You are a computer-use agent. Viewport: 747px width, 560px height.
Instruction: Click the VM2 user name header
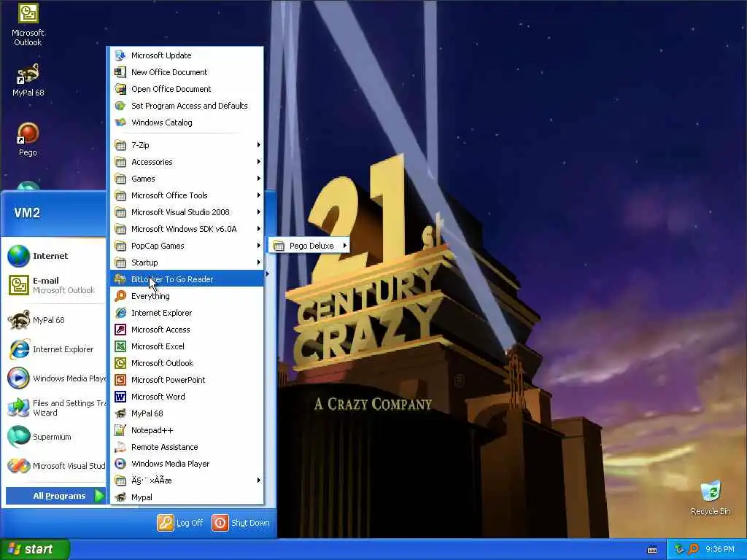tap(27, 212)
